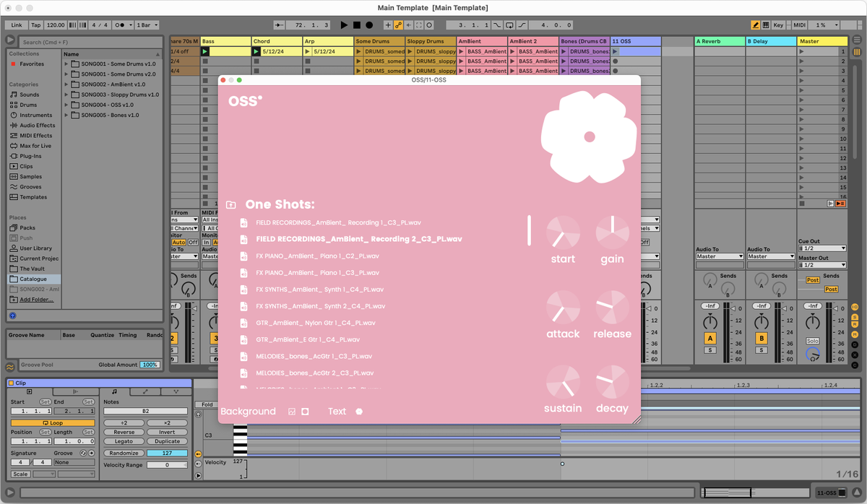
Task: Open Max for Live in the browser sidebar
Action: point(38,145)
